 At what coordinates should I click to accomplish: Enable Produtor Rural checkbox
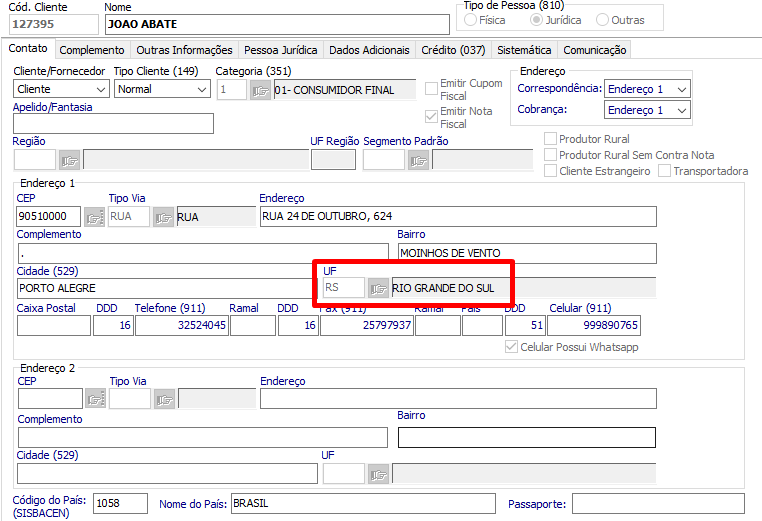550,139
